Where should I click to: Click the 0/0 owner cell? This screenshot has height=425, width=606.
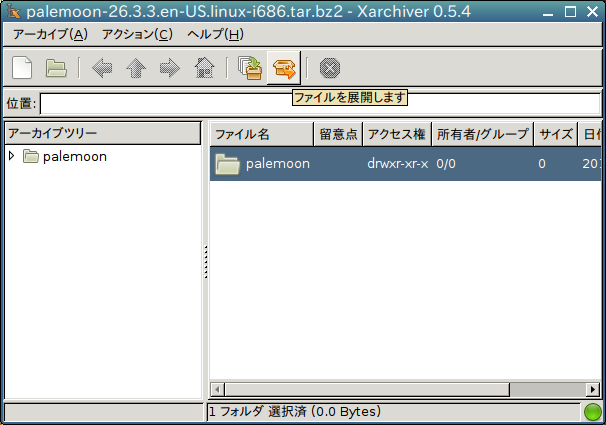coord(446,164)
